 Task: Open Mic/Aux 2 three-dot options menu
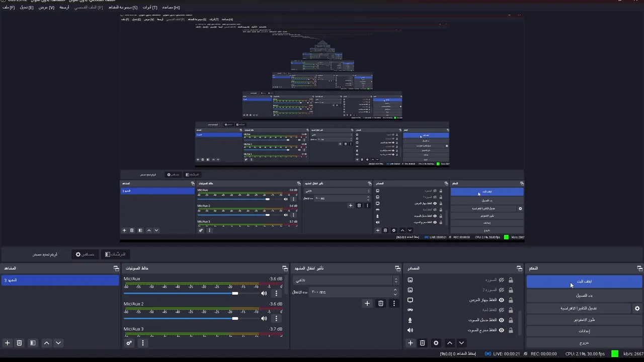(276, 318)
